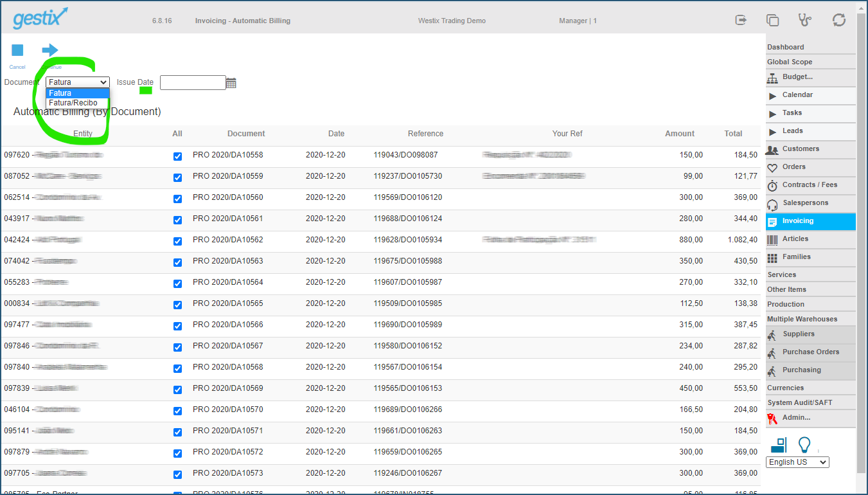Toggle the checkbox for PRO 2020/DA10560
The width and height of the screenshot is (868, 495).
(178, 199)
